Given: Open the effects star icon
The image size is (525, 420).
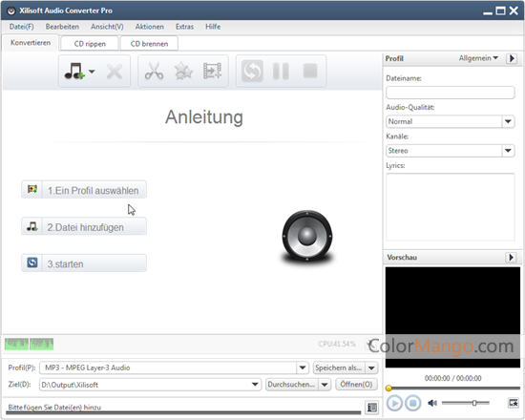Looking at the screenshot, I should tap(183, 71).
